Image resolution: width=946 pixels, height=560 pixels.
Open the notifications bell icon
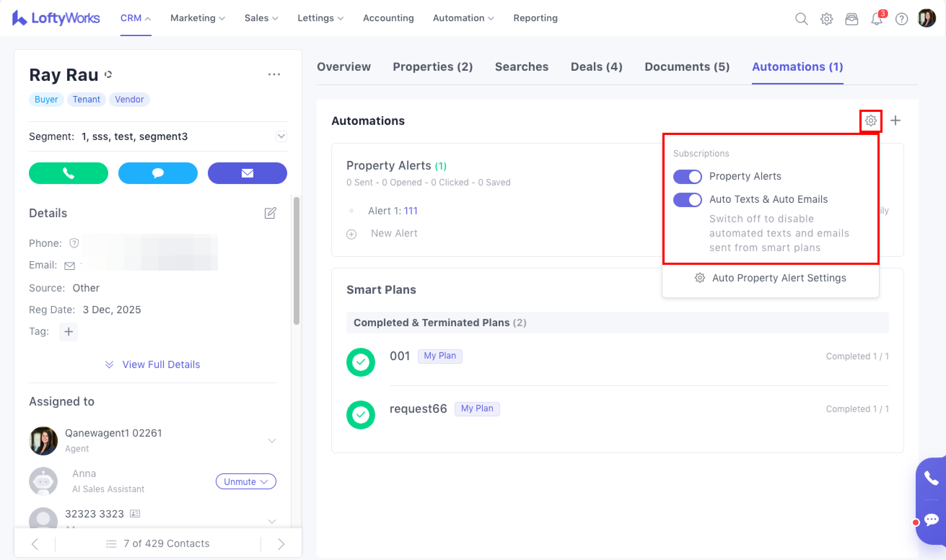point(876,18)
